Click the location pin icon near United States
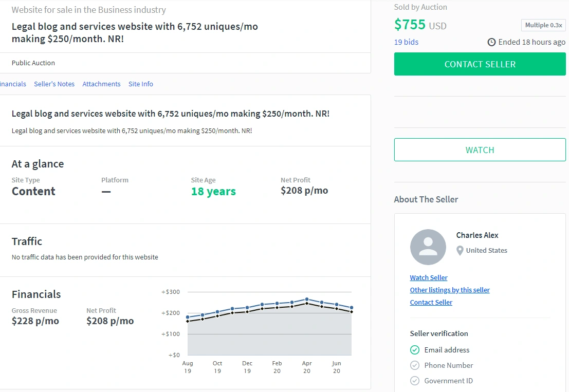The width and height of the screenshot is (569, 392). click(x=460, y=251)
